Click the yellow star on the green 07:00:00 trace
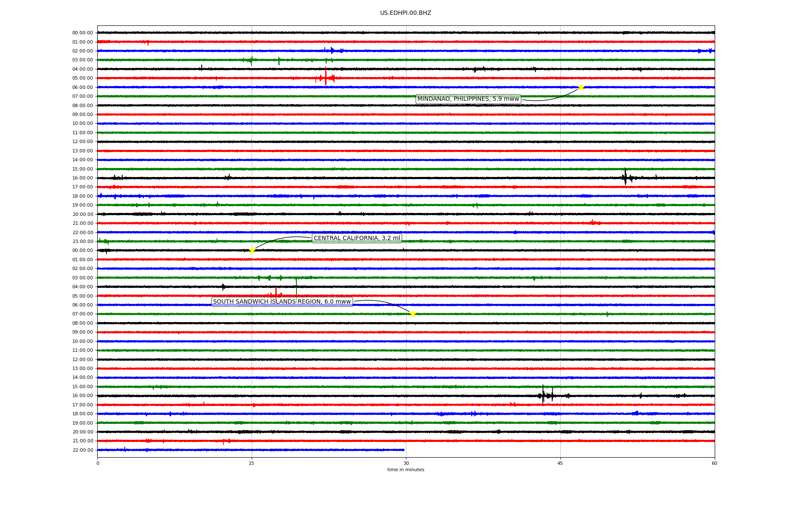This screenshot has width=812, height=508. [413, 314]
